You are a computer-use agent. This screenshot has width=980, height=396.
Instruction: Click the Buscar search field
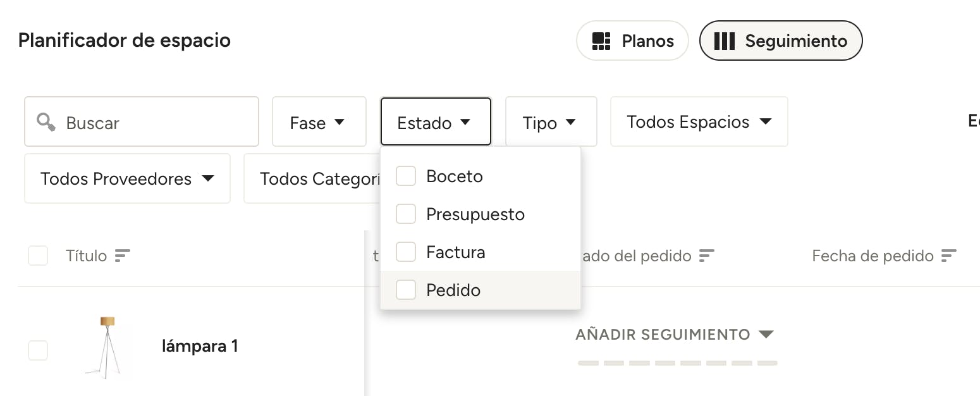[142, 121]
